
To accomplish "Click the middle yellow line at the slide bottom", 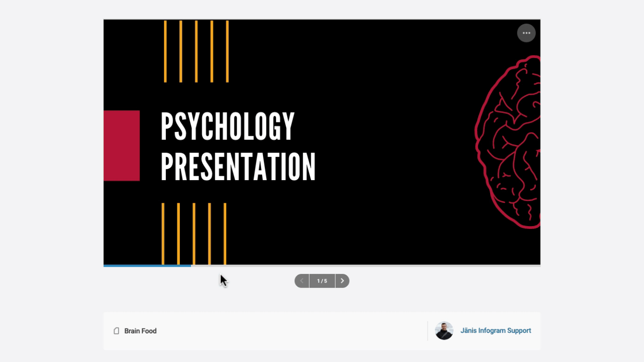I will [194, 234].
